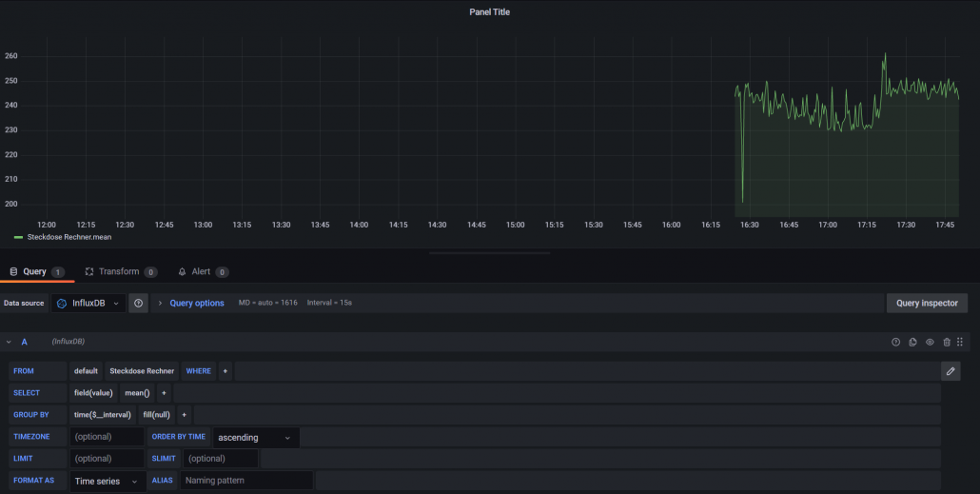Click the field(value) segment in SELECT
Screen dimensions: 980x494
click(x=93, y=393)
